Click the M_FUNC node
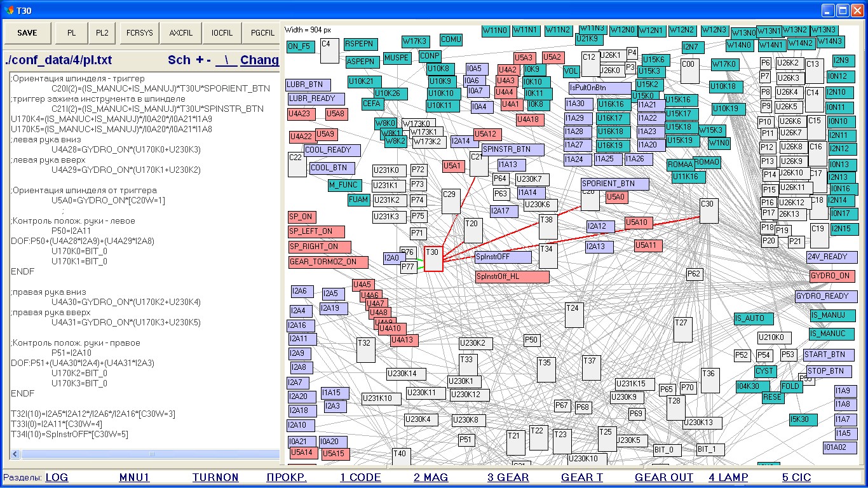This screenshot has height=488, width=868. pyautogui.click(x=344, y=185)
